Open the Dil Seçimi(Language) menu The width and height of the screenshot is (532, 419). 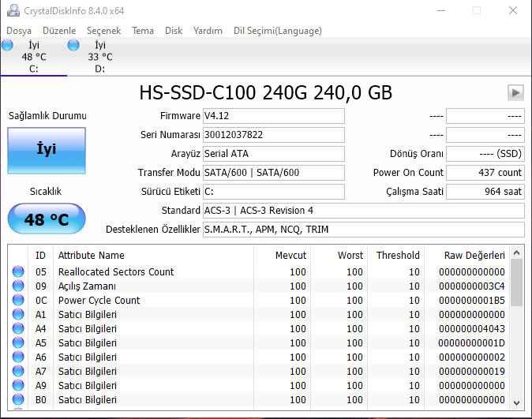pos(277,31)
